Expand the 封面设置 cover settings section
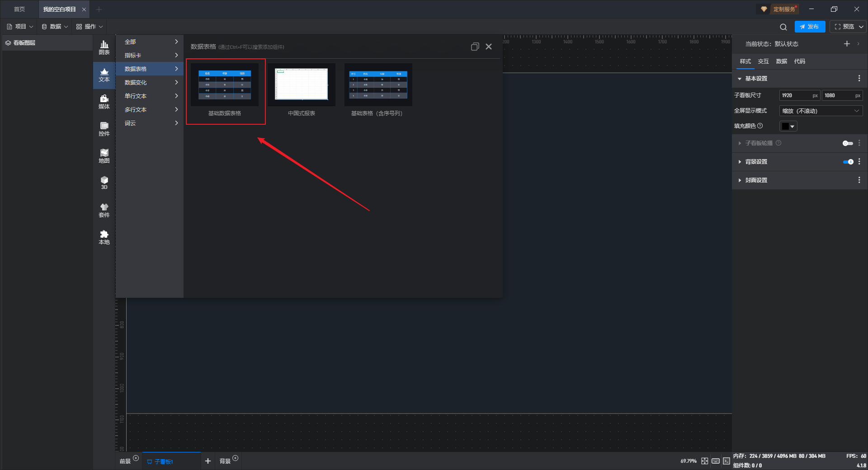The height and width of the screenshot is (470, 868). [756, 180]
